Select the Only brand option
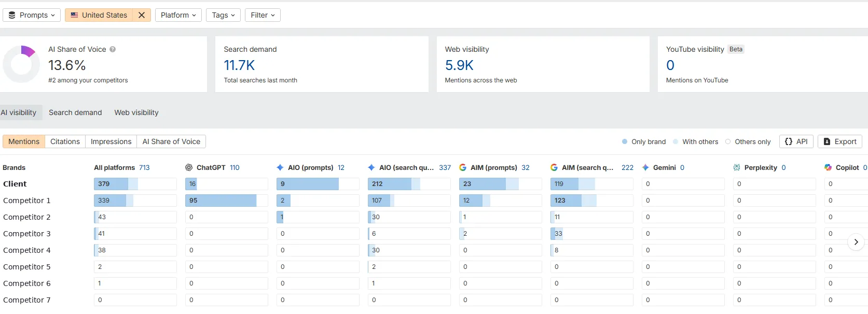This screenshot has height=314, width=868. pos(644,141)
